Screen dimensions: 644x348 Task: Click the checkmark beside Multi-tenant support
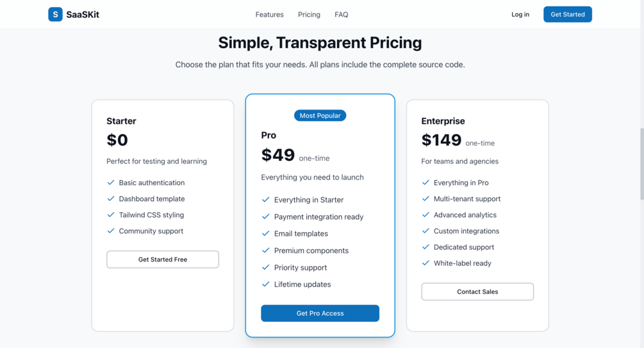(x=425, y=199)
